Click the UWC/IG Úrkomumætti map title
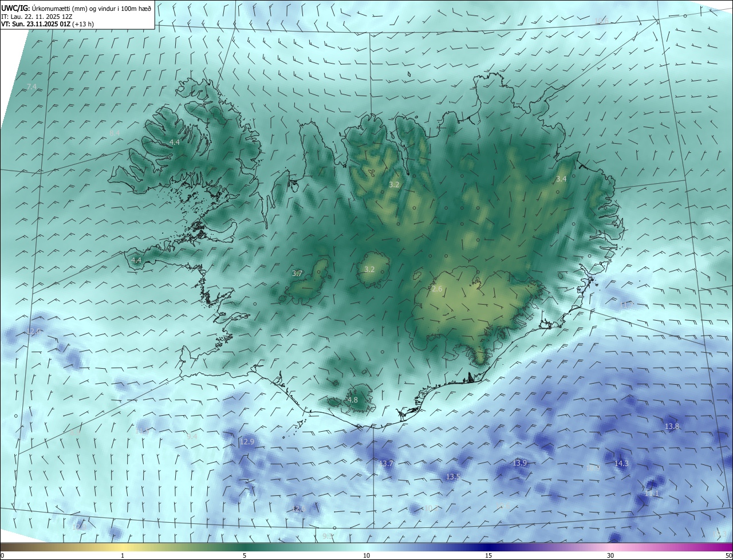This screenshot has width=733, height=560. 76,8
